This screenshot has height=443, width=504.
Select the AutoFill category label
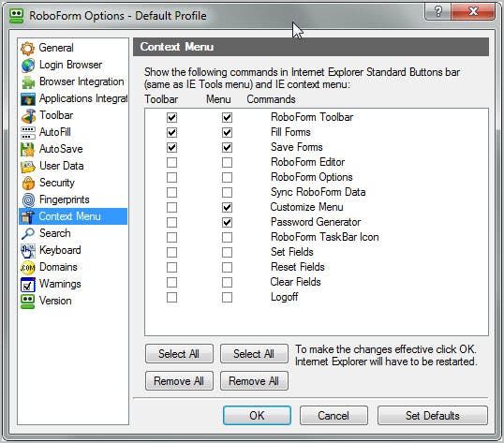pos(55,132)
